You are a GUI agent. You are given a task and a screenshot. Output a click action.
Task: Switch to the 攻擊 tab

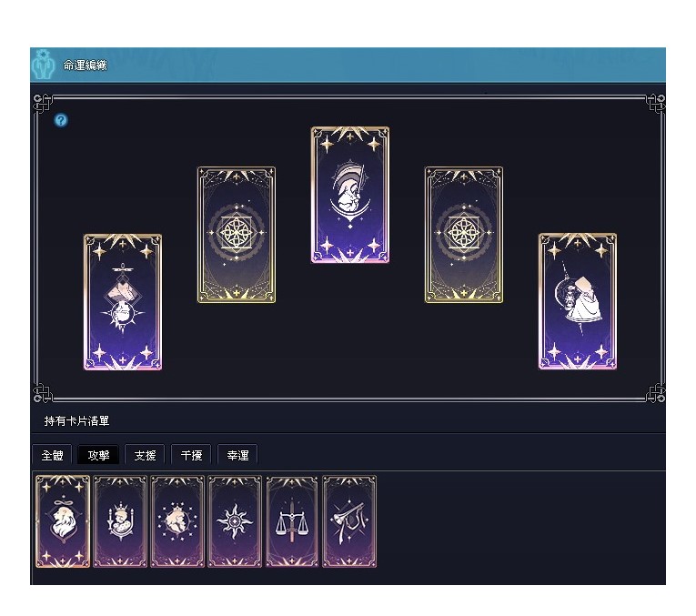(98, 455)
